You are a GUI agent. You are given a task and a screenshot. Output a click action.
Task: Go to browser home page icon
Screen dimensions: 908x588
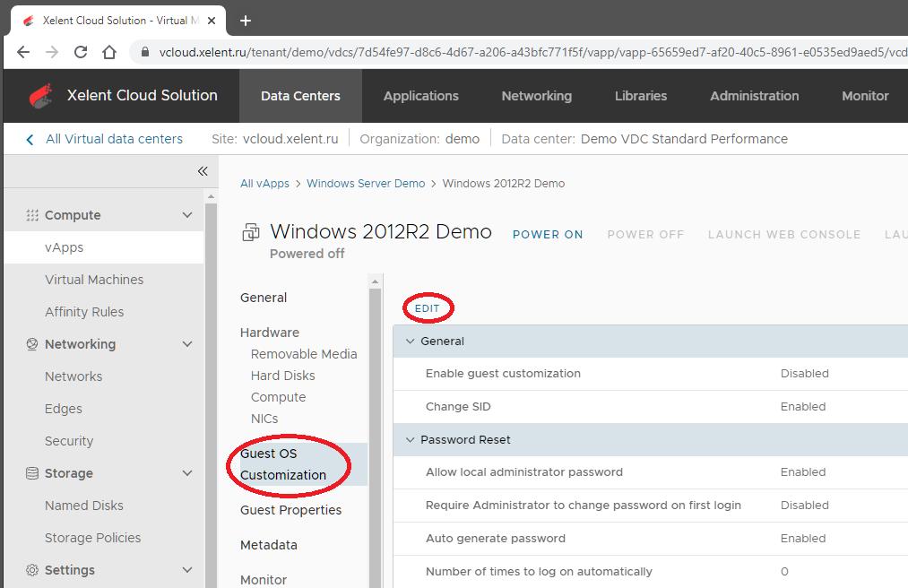pyautogui.click(x=108, y=52)
